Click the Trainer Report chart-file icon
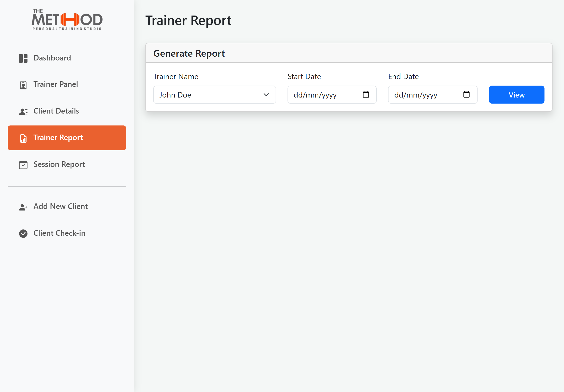The width and height of the screenshot is (564, 392). point(23,138)
